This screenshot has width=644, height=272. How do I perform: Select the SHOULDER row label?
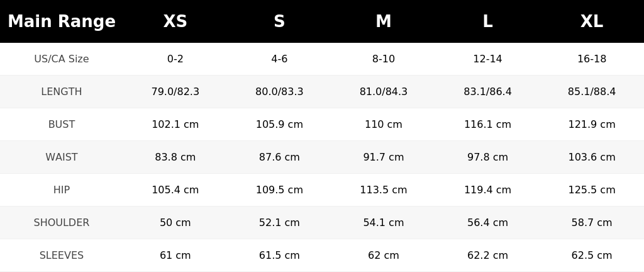coord(62,223)
